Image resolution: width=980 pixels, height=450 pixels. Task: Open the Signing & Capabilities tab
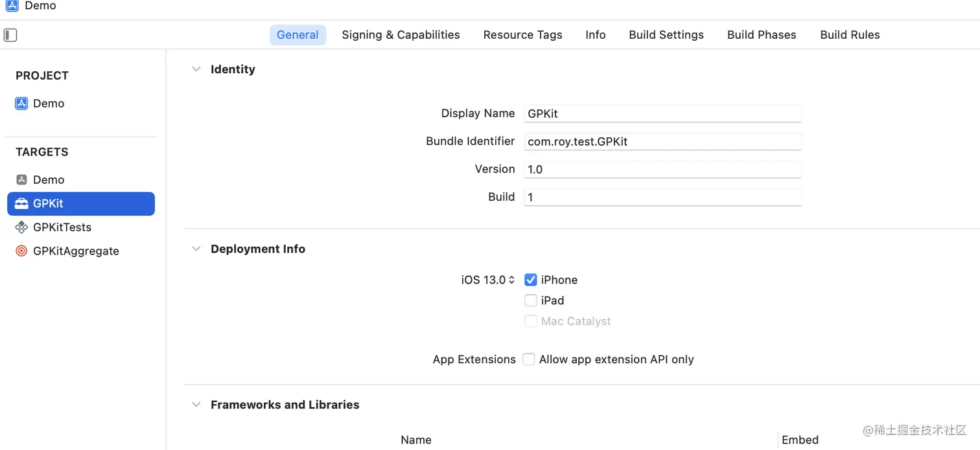[x=401, y=35]
